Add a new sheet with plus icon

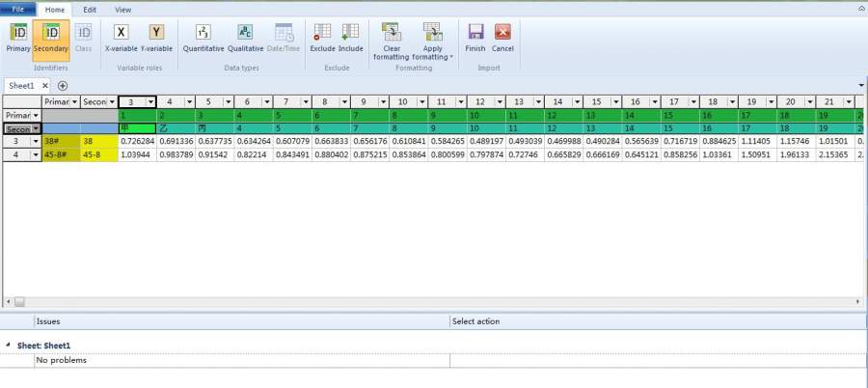63,86
